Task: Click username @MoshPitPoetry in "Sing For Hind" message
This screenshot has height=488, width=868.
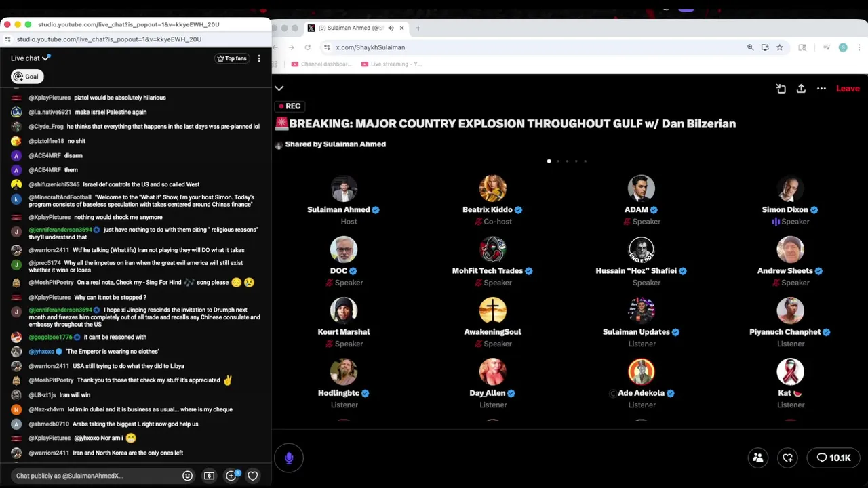Action: click(x=51, y=283)
